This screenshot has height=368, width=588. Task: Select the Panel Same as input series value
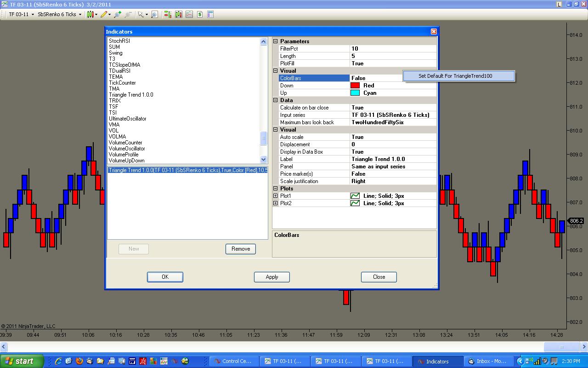coord(393,167)
